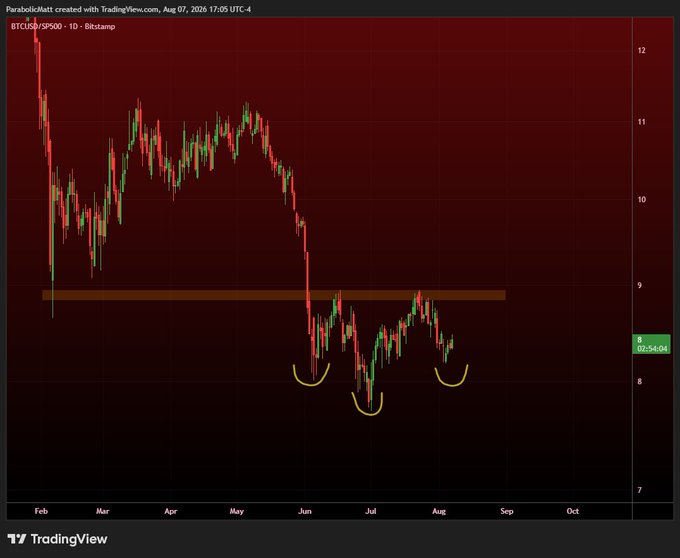Click the May label on time axis
Viewport: 680px width, 558px height.
(237, 511)
